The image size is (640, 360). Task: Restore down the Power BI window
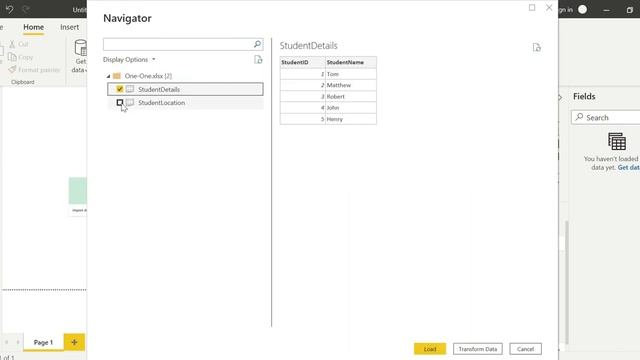tap(629, 10)
